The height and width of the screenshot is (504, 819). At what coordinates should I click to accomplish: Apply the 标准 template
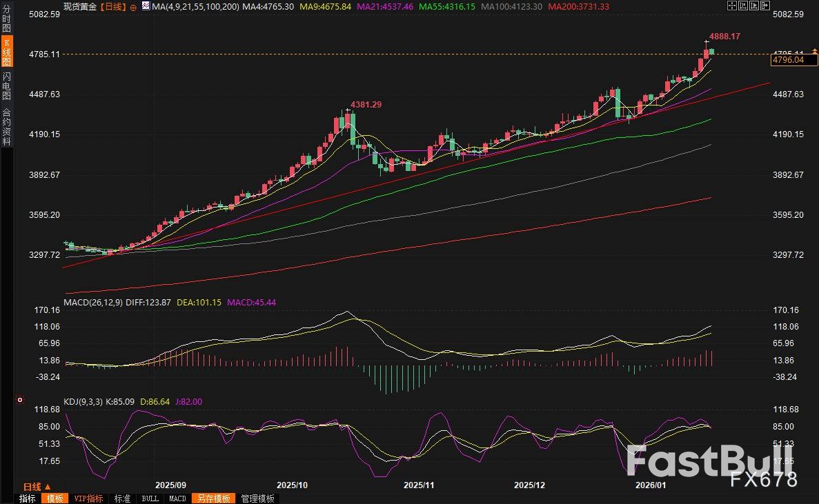click(x=122, y=498)
